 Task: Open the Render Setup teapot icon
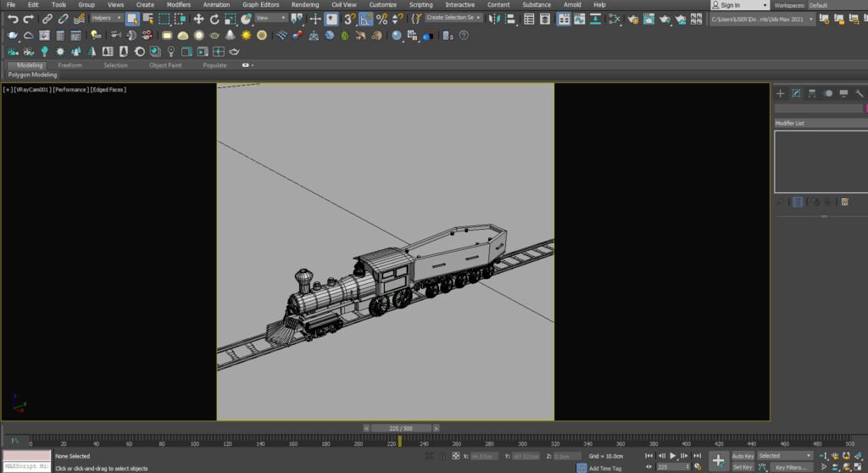632,19
